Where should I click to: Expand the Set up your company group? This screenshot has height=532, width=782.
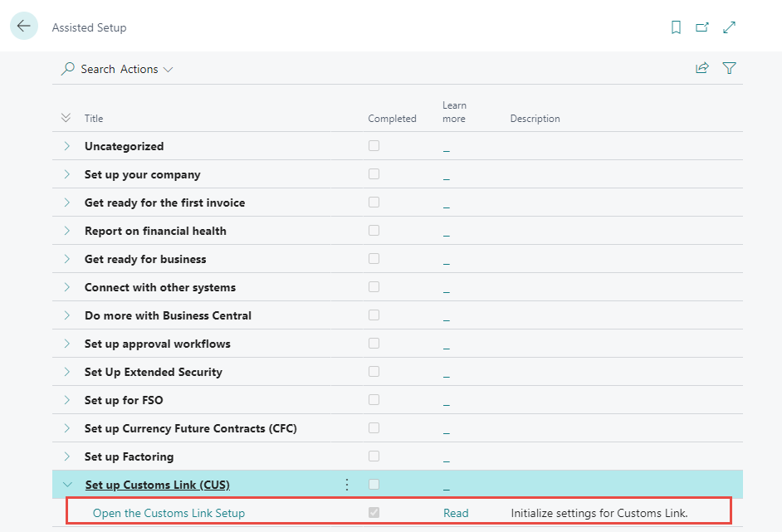(67, 174)
